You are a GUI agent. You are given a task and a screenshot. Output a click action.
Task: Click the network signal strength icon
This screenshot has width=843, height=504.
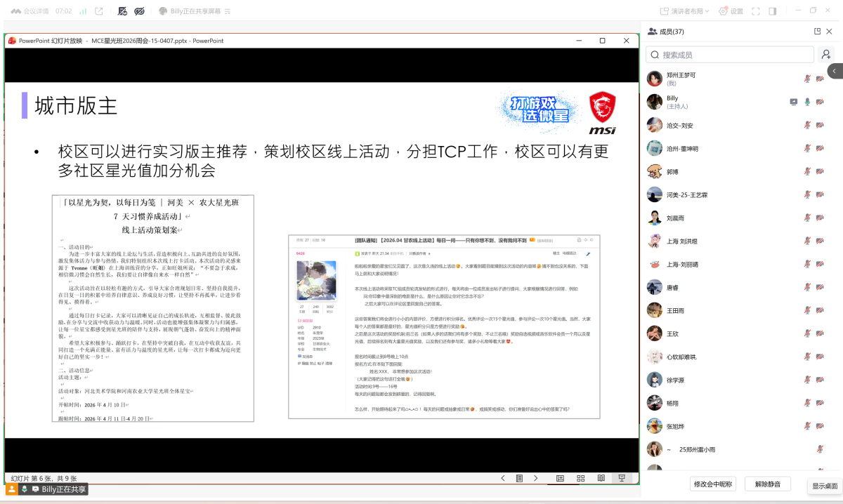pos(83,11)
